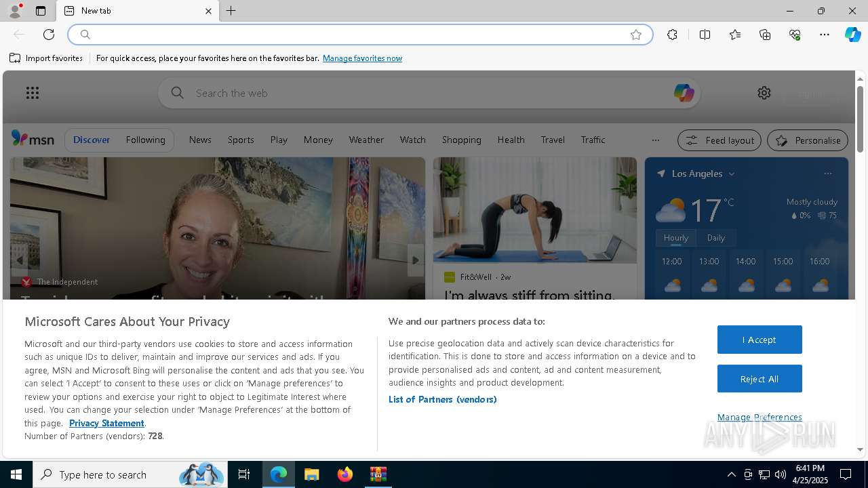Open Manage favorites now link

click(x=362, y=58)
